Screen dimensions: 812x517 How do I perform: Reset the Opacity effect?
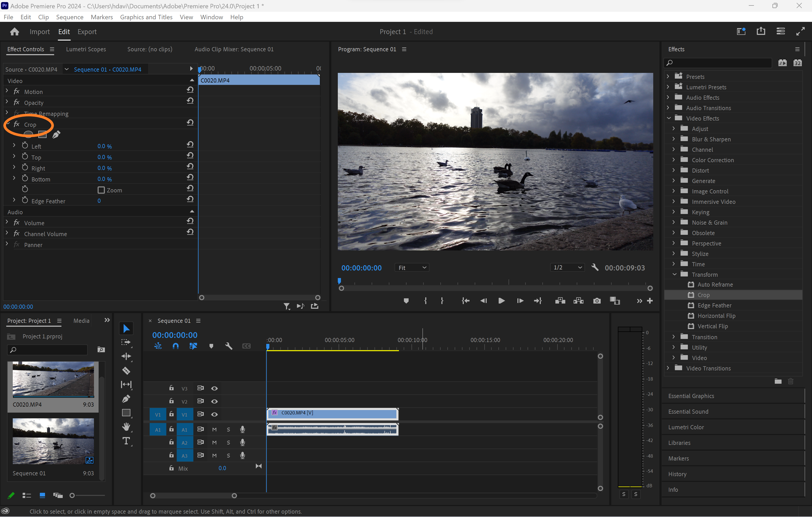point(190,100)
